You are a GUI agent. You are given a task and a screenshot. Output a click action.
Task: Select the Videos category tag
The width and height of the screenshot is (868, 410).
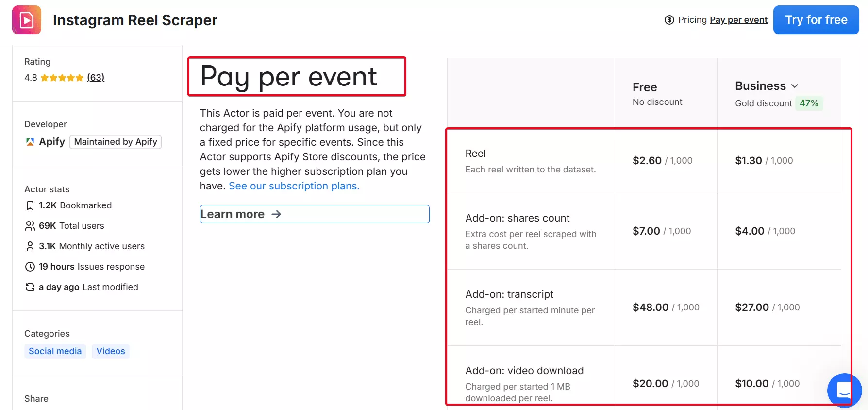(x=111, y=351)
